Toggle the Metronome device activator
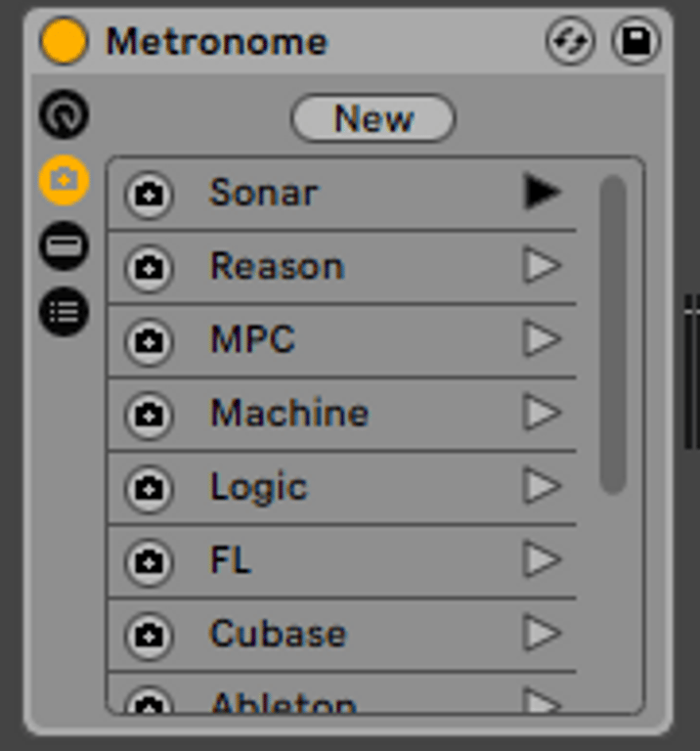 pos(64,42)
